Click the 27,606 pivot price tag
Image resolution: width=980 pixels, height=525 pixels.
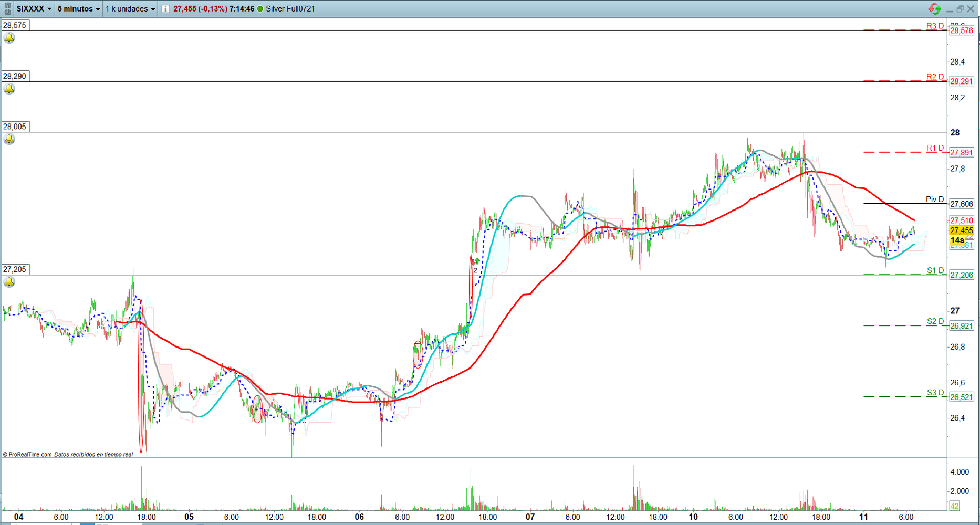pyautogui.click(x=962, y=204)
